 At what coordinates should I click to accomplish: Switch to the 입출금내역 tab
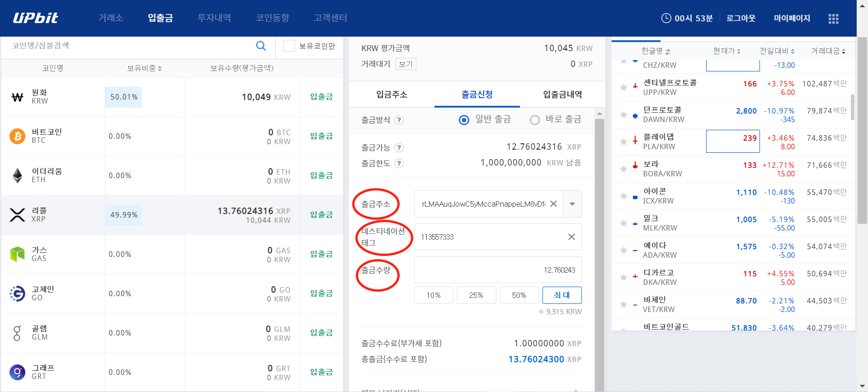tap(562, 94)
